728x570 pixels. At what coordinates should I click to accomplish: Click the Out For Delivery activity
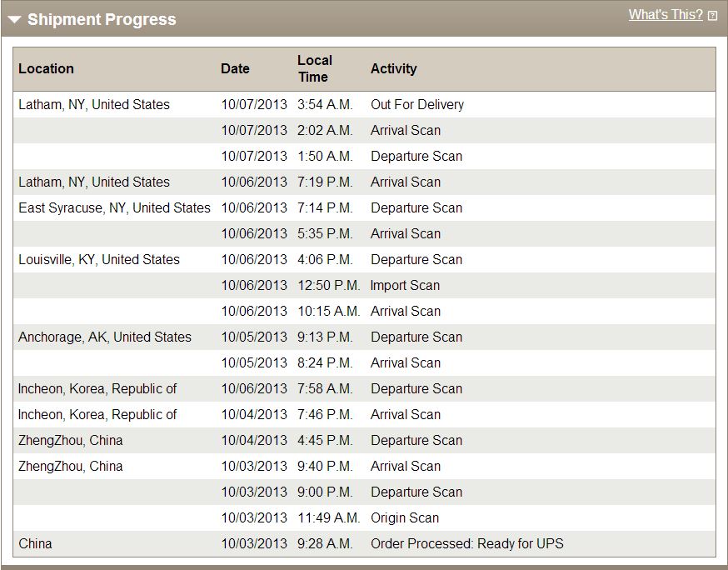417,104
